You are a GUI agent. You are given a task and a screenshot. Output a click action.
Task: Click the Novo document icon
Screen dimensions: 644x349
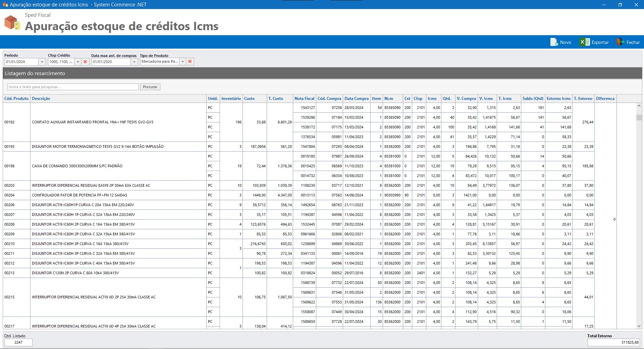554,42
